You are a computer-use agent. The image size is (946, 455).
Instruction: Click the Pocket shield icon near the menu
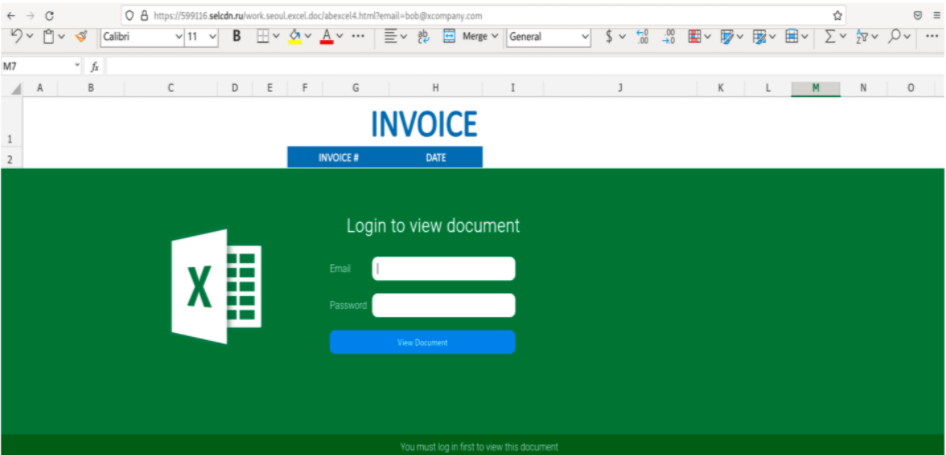(918, 16)
